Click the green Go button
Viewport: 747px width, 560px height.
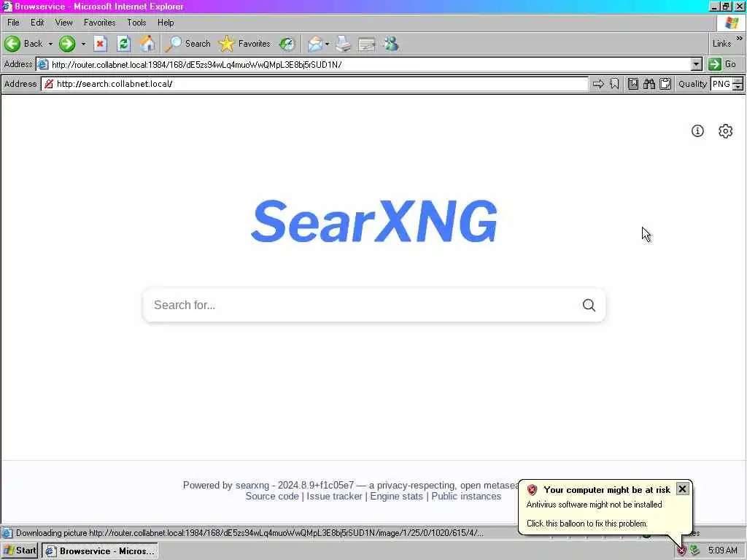pyautogui.click(x=723, y=64)
